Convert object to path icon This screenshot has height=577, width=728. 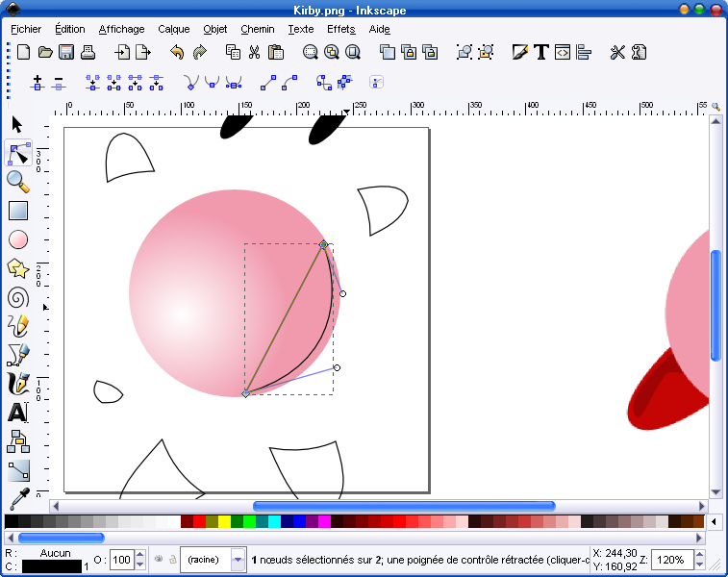pyautogui.click(x=323, y=82)
